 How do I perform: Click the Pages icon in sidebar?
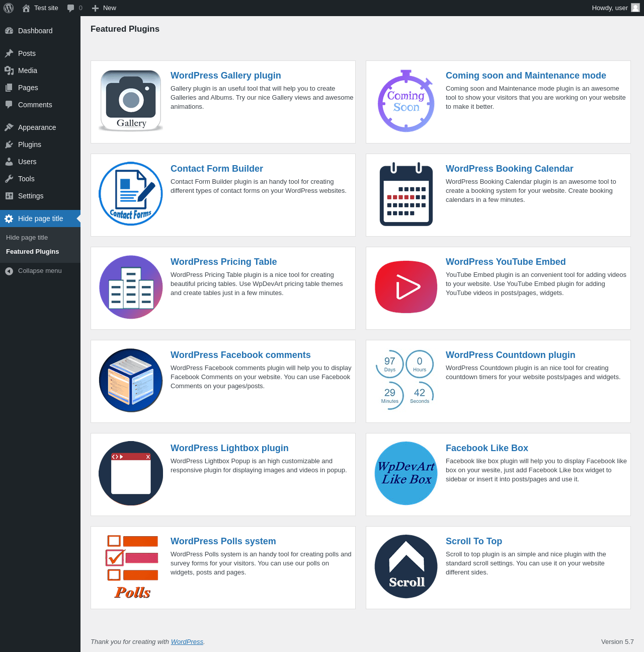point(9,88)
